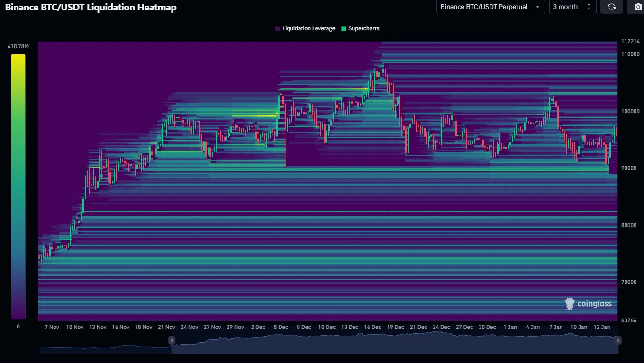This screenshot has height=363, width=644.
Task: Click the left pause-style range handle
Action: pyautogui.click(x=172, y=340)
